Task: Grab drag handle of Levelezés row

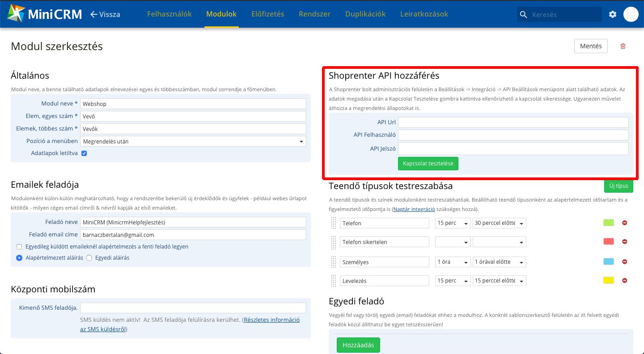Action: (x=334, y=281)
